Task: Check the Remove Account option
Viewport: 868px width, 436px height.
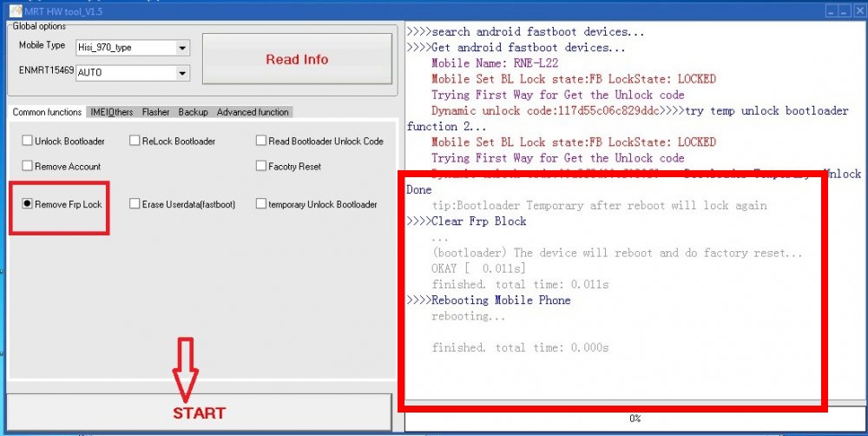Action: click(x=27, y=166)
